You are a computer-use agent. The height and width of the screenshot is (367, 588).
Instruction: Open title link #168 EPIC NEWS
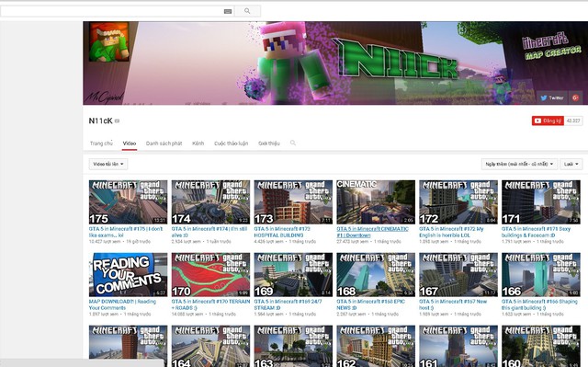(x=370, y=304)
